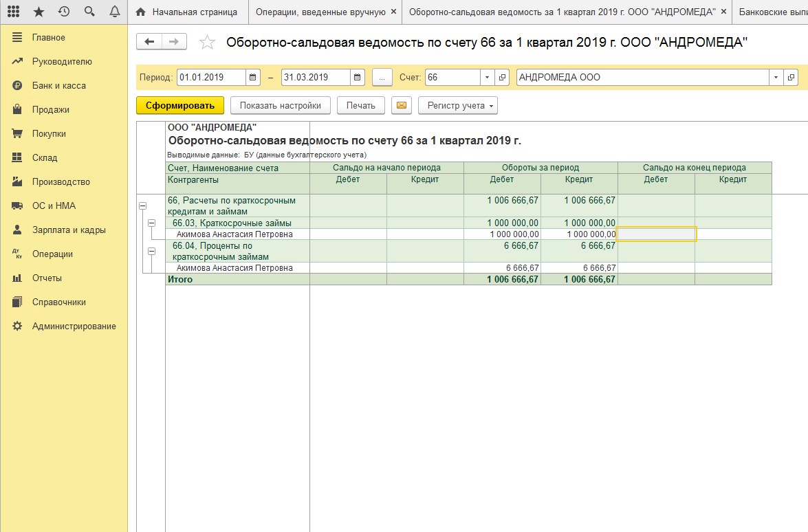The width and height of the screenshot is (808, 532).
Task: Expand the organization dropdown arrow
Action: 776,77
